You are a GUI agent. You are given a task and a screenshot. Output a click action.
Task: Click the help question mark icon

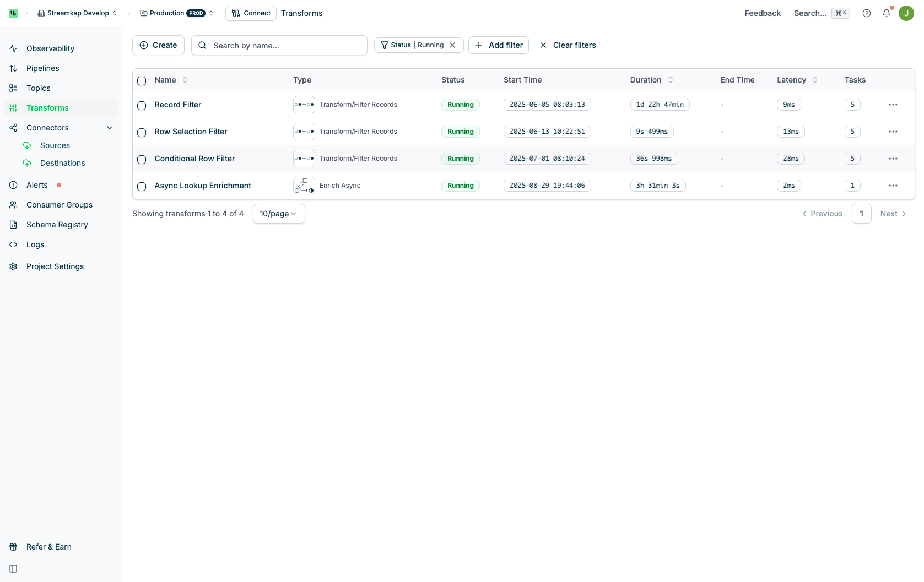tap(867, 13)
